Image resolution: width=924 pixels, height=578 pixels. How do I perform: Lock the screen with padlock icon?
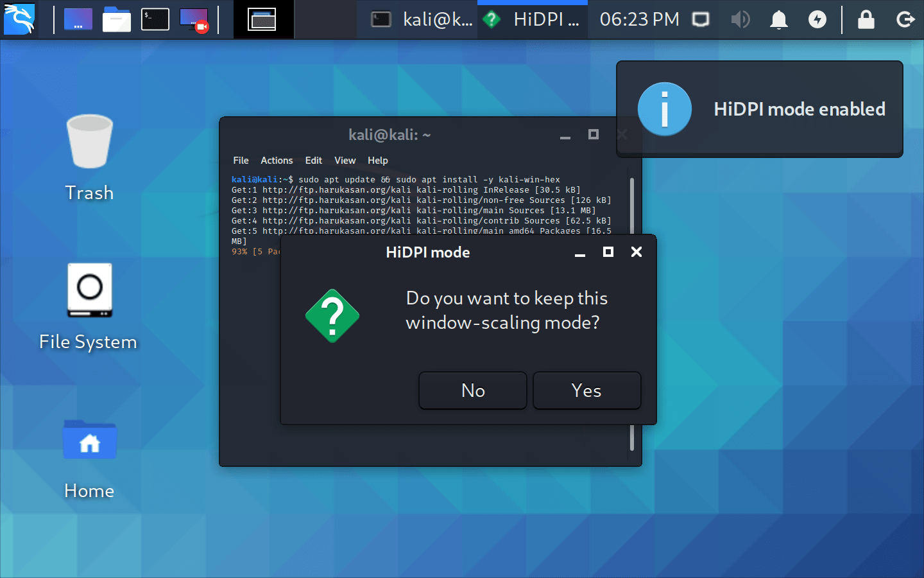866,19
